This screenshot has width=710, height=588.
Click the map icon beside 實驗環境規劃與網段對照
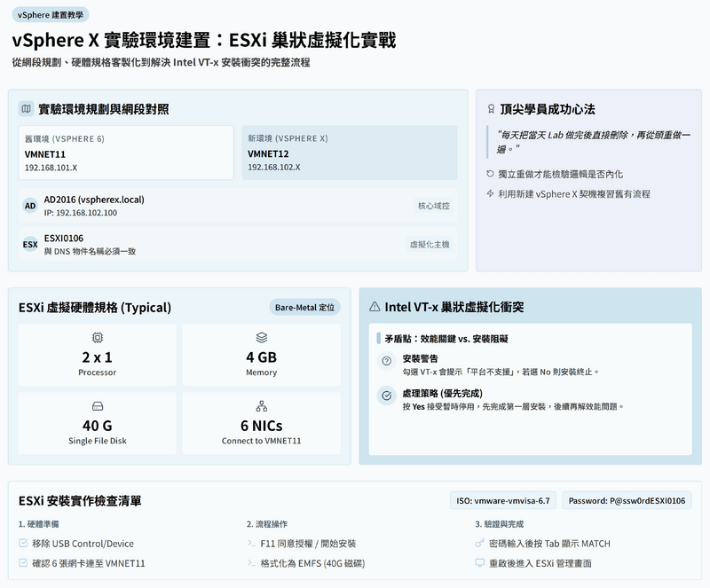coord(26,109)
